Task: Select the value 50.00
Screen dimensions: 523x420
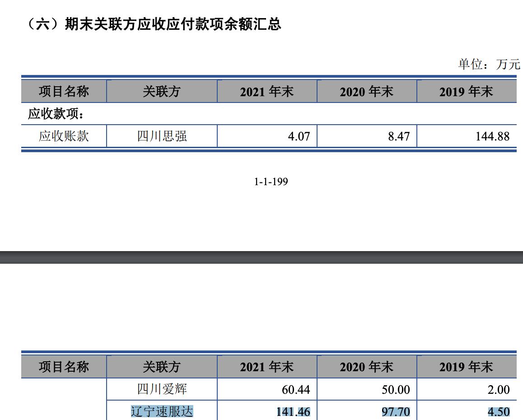Action: 396,390
